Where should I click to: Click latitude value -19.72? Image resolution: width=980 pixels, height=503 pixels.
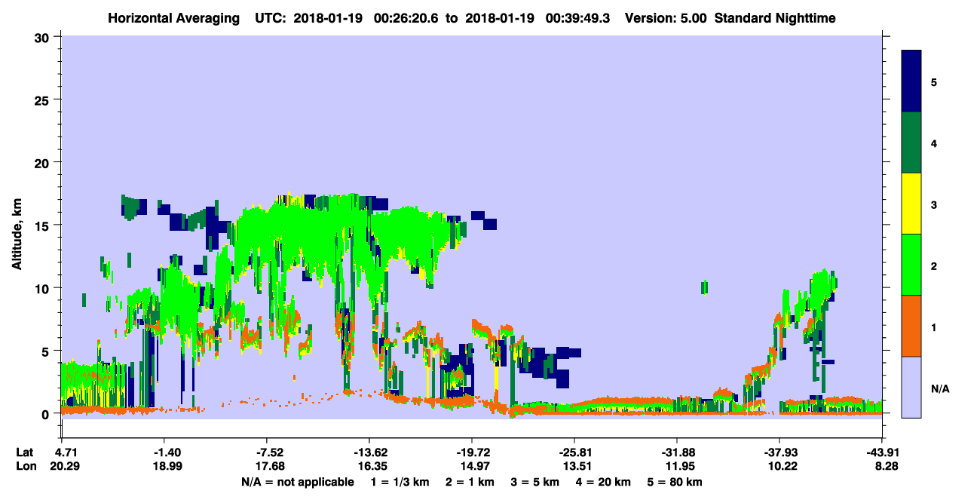(473, 452)
